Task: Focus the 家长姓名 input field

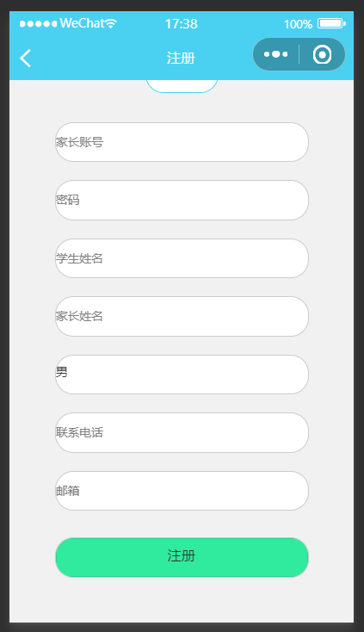Action: 182,316
